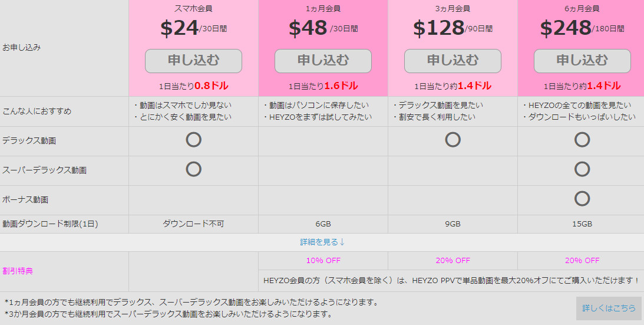
Task: Click 10% OFF discount for 1ヵ月会員
Action: [x=323, y=260]
